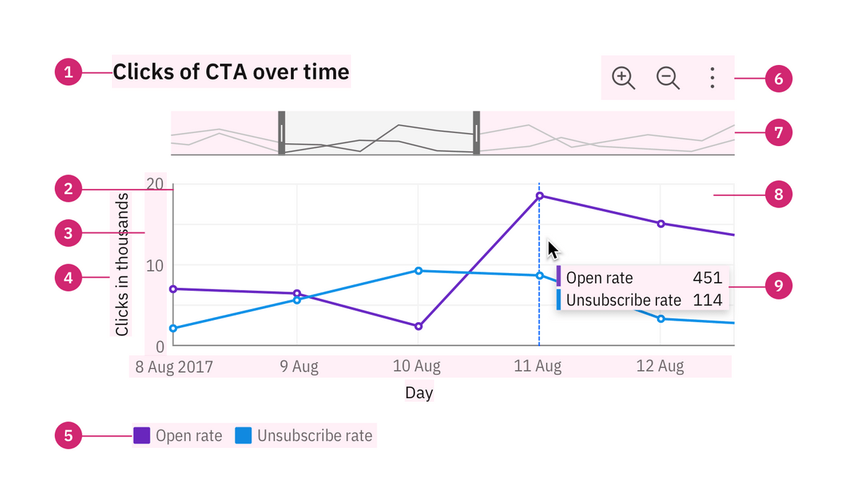Click the zoom out magnifier icon

click(668, 77)
